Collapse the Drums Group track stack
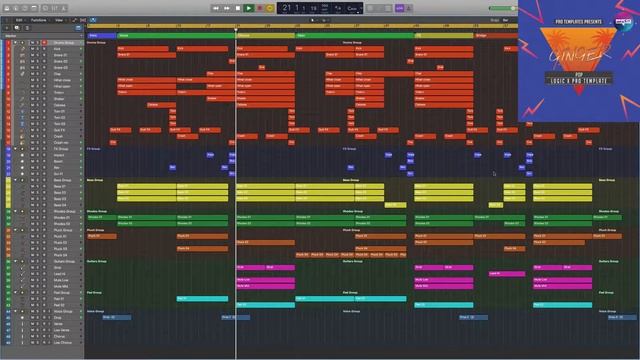Viewport: 640px width, 360px height. [x=16, y=43]
